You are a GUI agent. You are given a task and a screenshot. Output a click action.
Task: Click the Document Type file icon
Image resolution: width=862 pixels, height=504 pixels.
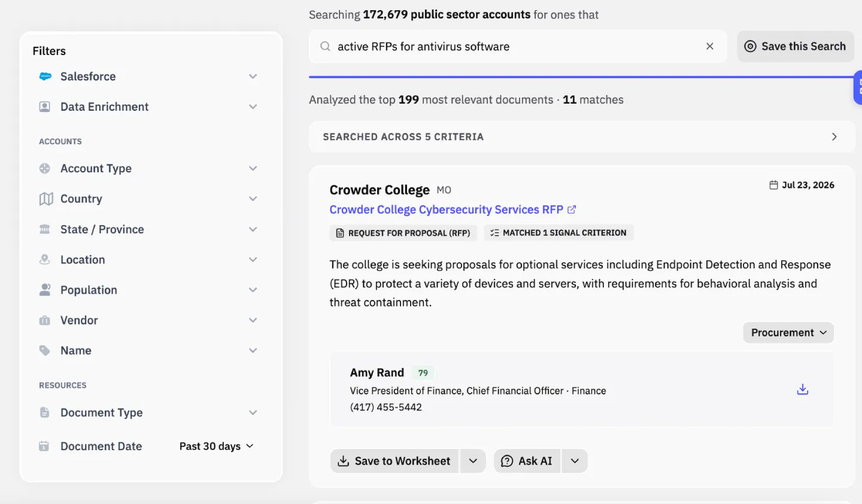45,412
